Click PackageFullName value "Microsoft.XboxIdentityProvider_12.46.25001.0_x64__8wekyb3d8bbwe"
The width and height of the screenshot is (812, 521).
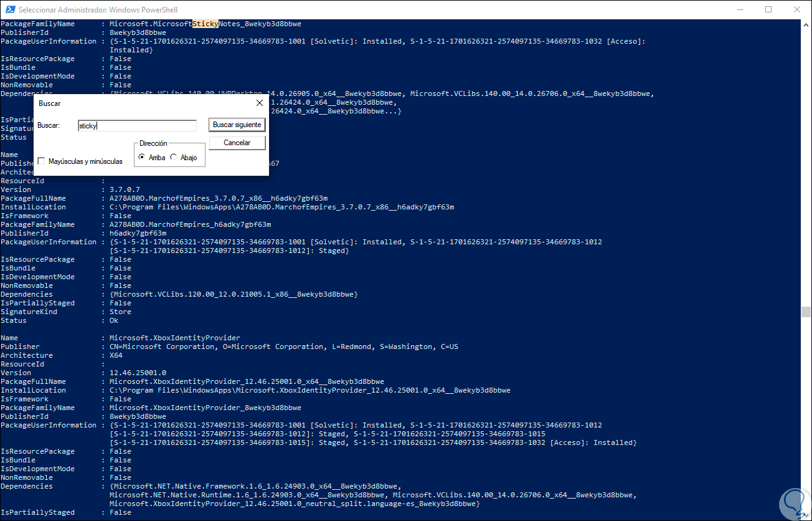point(247,381)
